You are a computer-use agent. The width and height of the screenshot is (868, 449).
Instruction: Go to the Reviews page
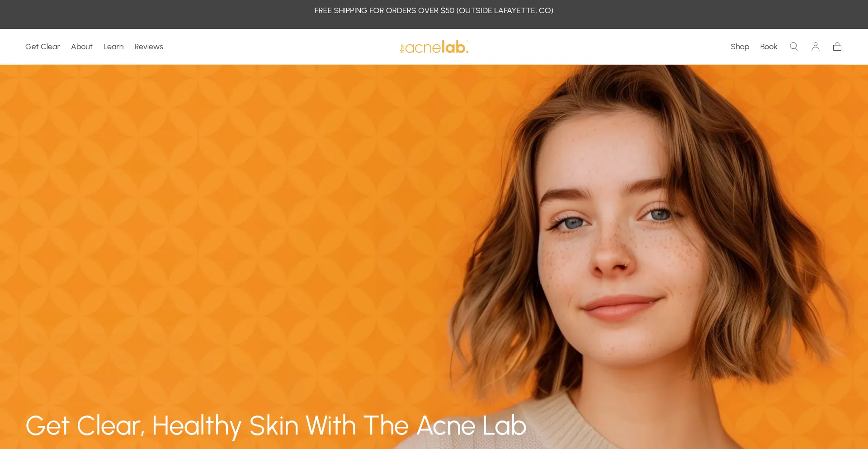[x=149, y=47]
